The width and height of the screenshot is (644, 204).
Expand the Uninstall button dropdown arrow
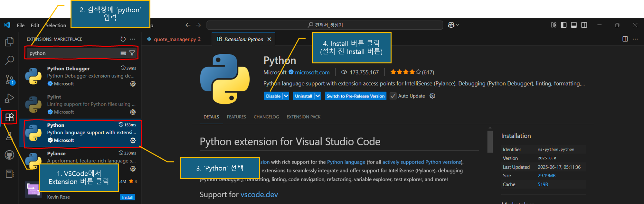tap(317, 96)
